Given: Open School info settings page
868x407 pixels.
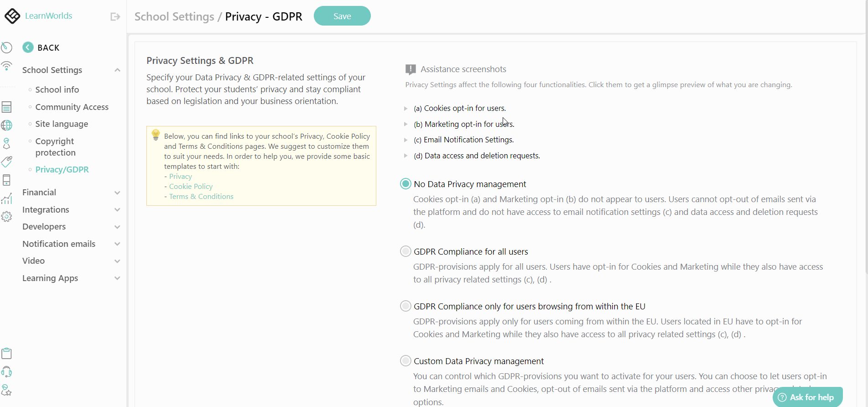Looking at the screenshot, I should (x=57, y=90).
